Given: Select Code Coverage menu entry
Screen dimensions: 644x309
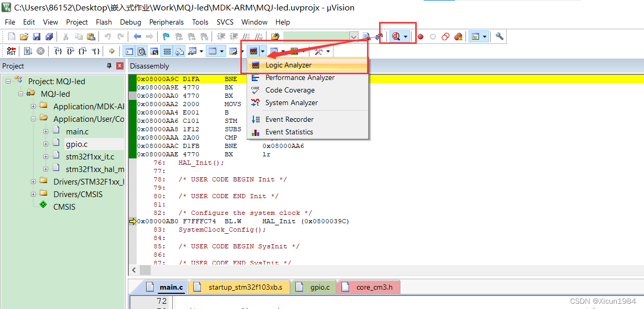Looking at the screenshot, I should point(308,90).
